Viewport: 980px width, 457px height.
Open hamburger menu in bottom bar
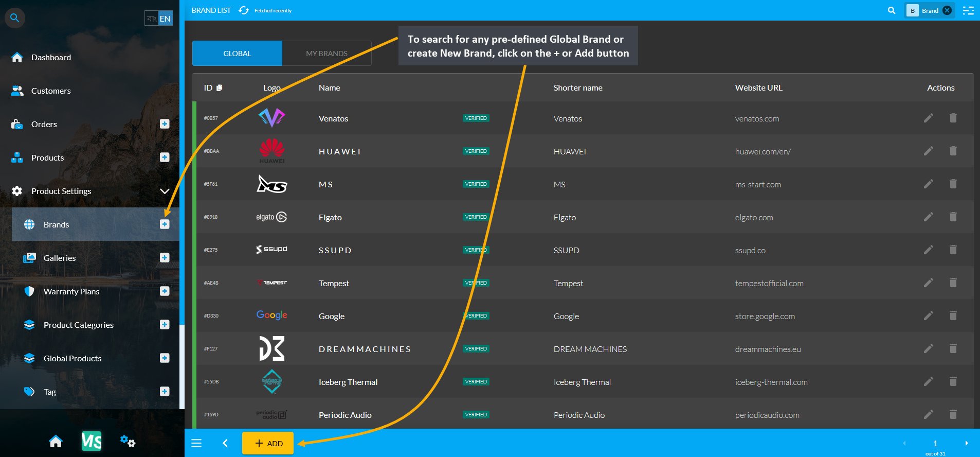coord(196,443)
